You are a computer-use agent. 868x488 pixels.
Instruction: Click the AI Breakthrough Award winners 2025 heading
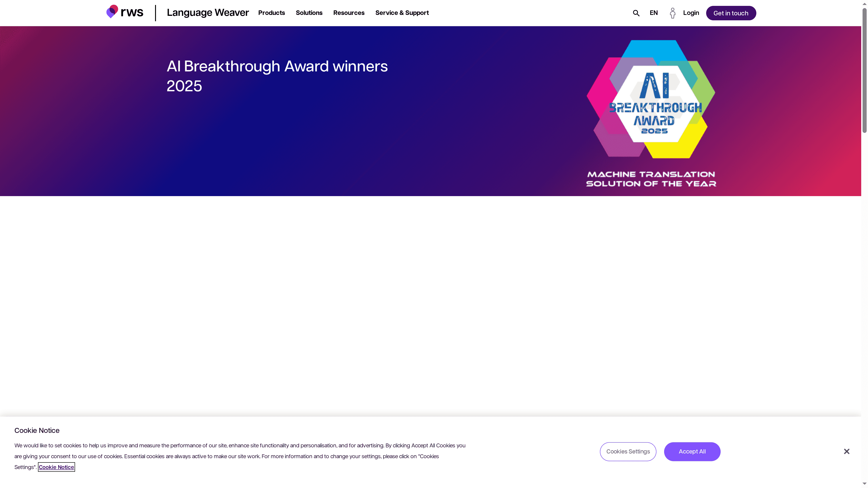(x=277, y=76)
